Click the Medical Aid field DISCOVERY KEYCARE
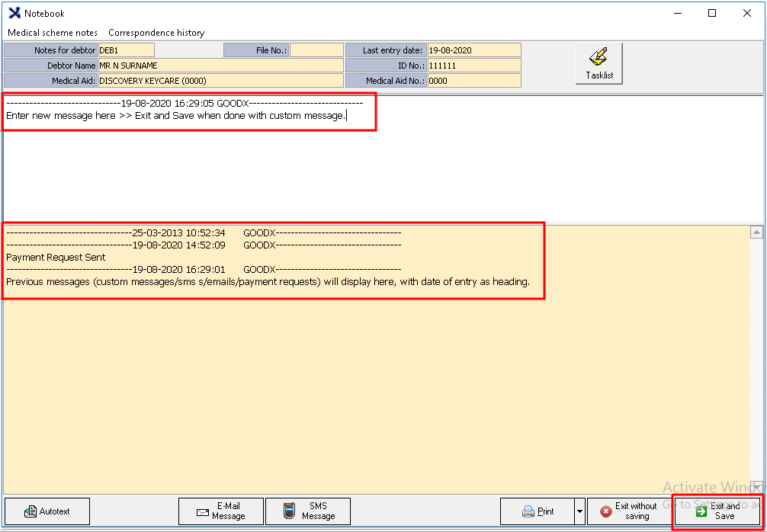 (221, 81)
